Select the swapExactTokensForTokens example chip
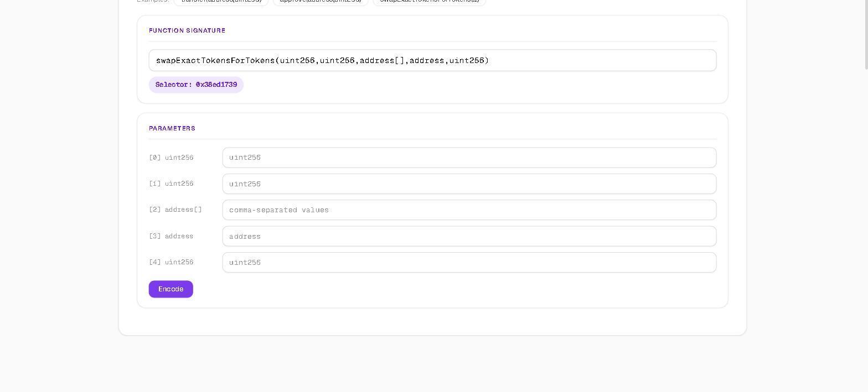Viewport: 868px width, 392px height. 430,2
